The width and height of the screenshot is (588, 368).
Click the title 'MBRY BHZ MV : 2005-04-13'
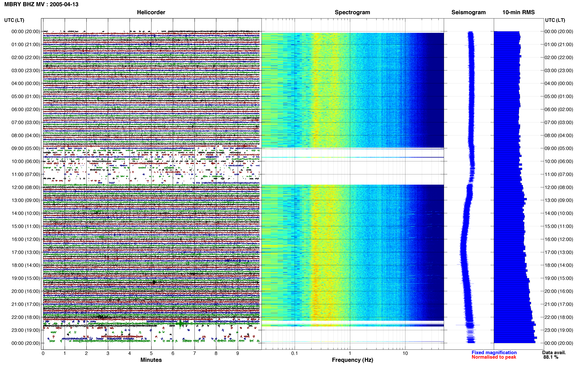pos(41,4)
